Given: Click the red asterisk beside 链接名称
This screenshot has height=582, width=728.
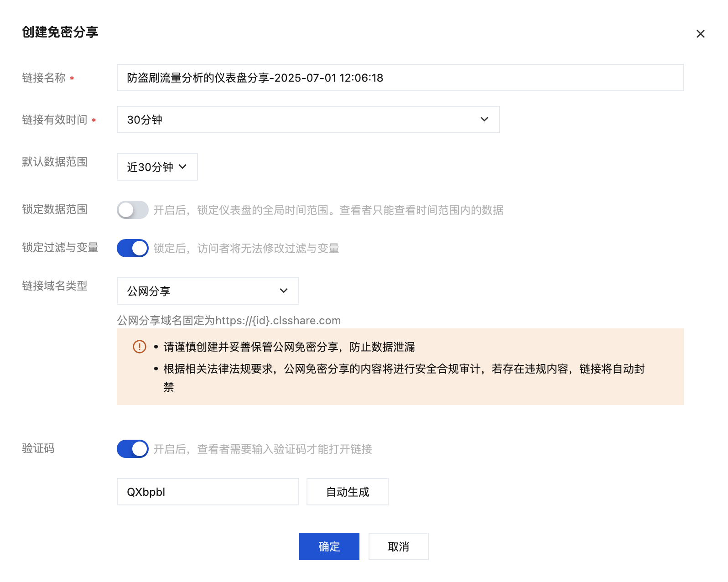Looking at the screenshot, I should [72, 79].
